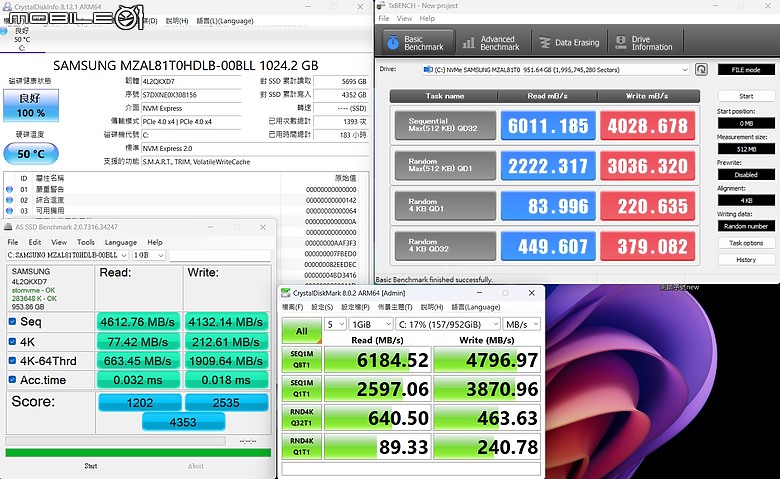Click the green progress bar in AS SSD
The image size is (780, 479).
138,453
